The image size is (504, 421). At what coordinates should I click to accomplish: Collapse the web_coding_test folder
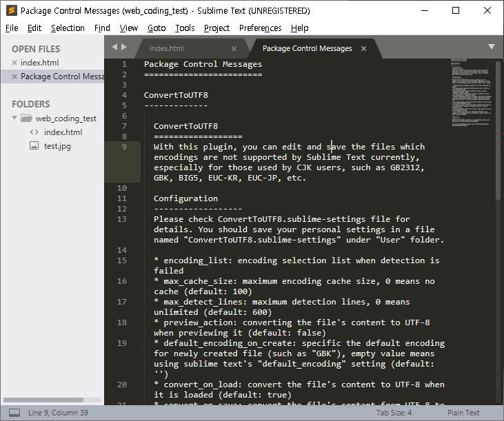point(14,118)
